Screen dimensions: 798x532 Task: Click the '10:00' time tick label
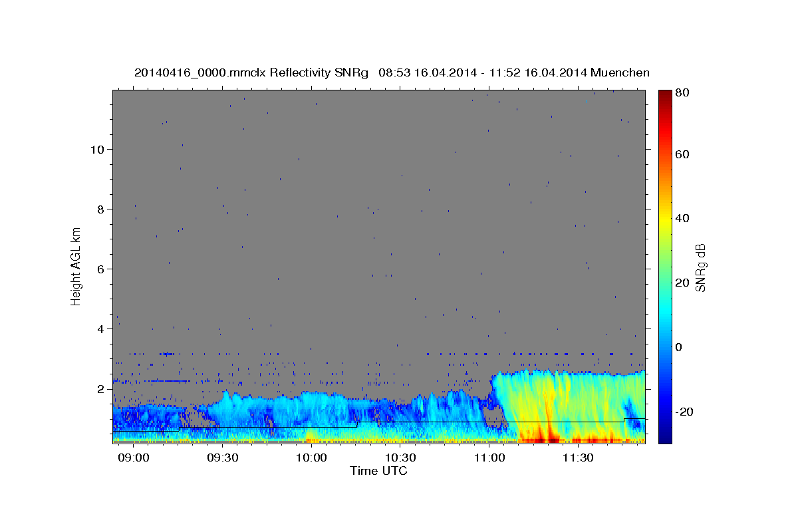point(311,458)
